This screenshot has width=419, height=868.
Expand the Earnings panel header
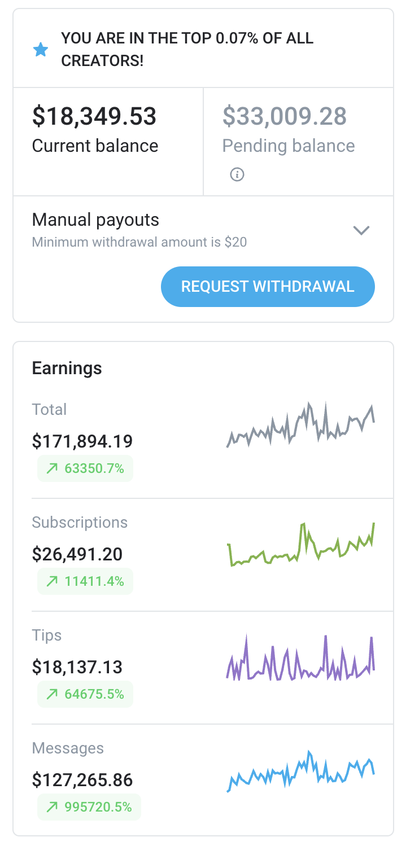[x=67, y=368]
